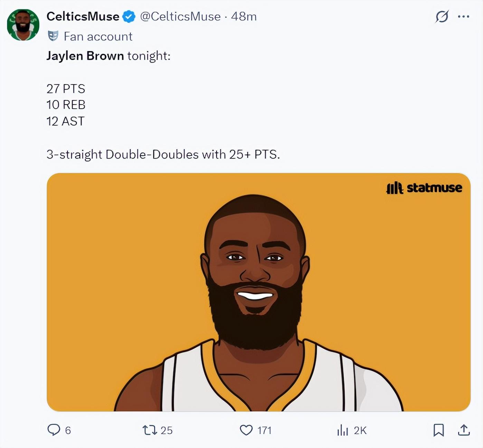Click the 48m post timestamp
The width and height of the screenshot is (483, 448).
(x=244, y=17)
